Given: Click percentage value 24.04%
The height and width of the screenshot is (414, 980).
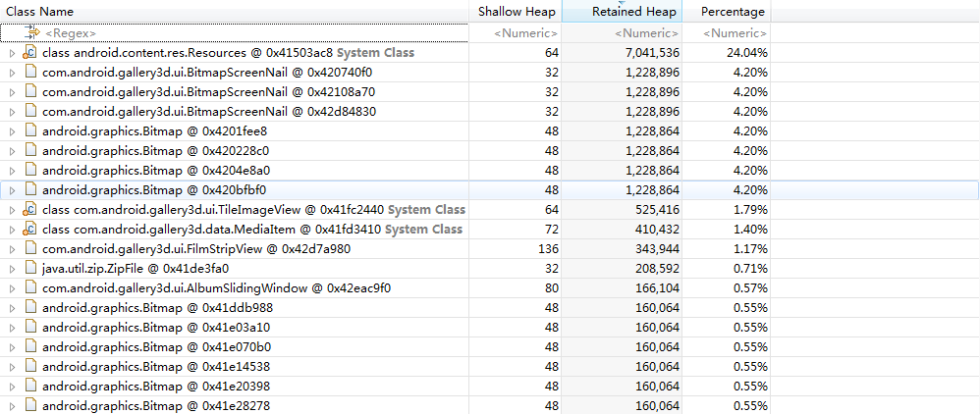Looking at the screenshot, I should pos(747,53).
